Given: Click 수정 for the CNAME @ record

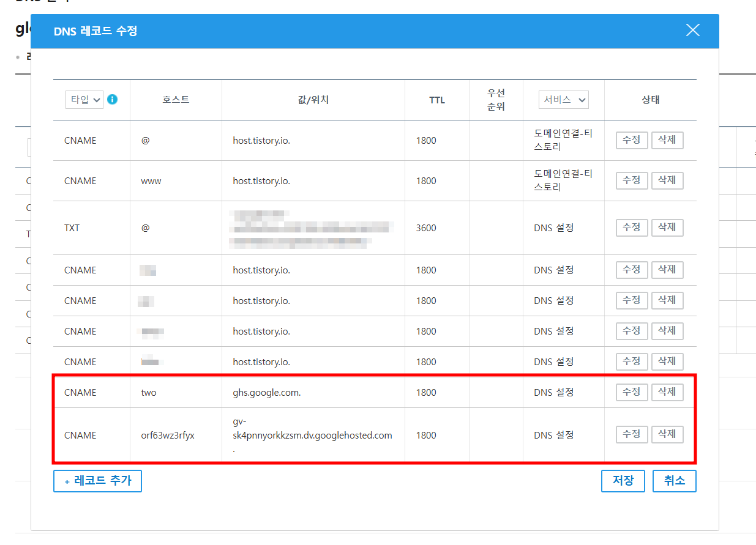Looking at the screenshot, I should pyautogui.click(x=632, y=140).
